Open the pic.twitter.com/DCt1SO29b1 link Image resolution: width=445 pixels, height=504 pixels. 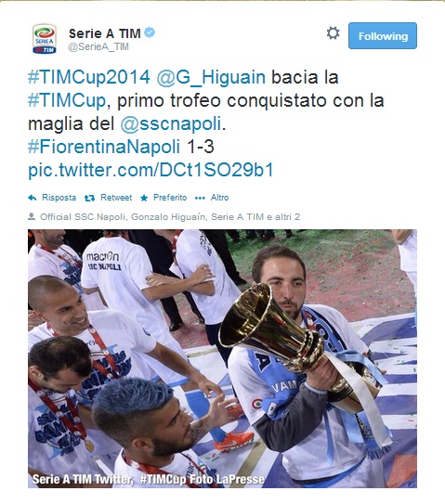tap(151, 170)
